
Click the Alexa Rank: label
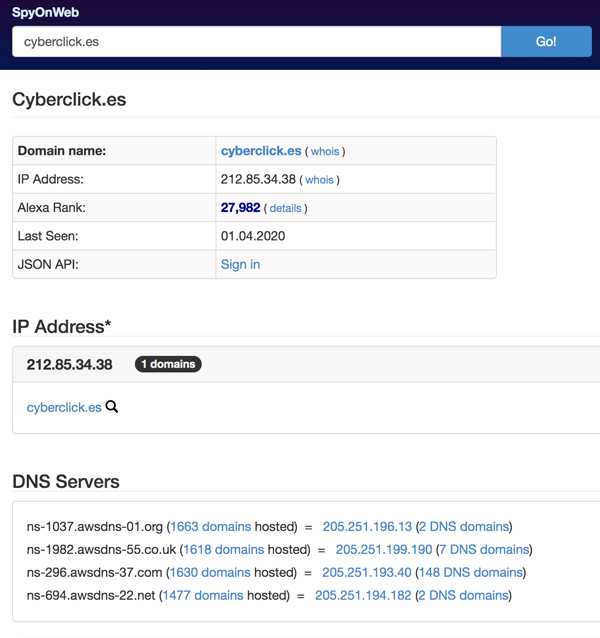pyautogui.click(x=52, y=208)
